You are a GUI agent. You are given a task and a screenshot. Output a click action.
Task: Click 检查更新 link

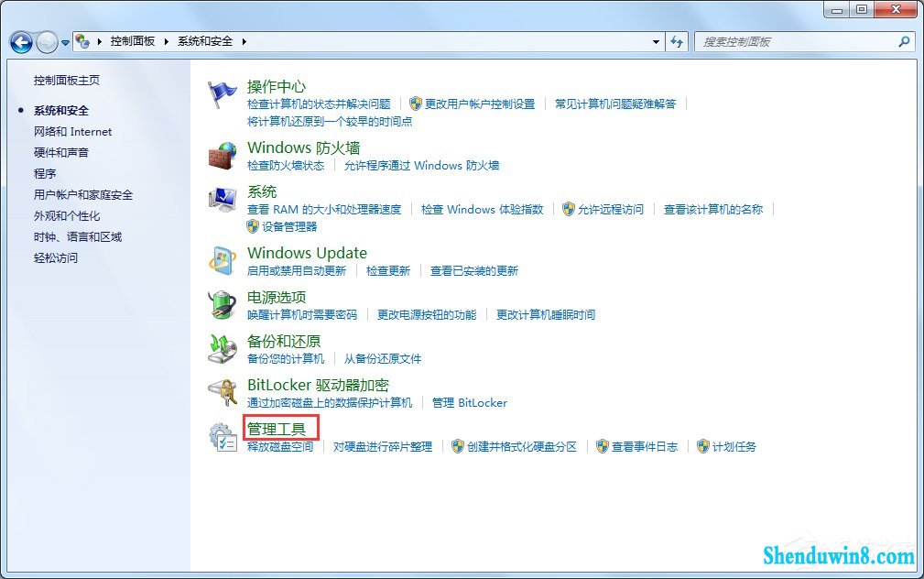click(387, 270)
